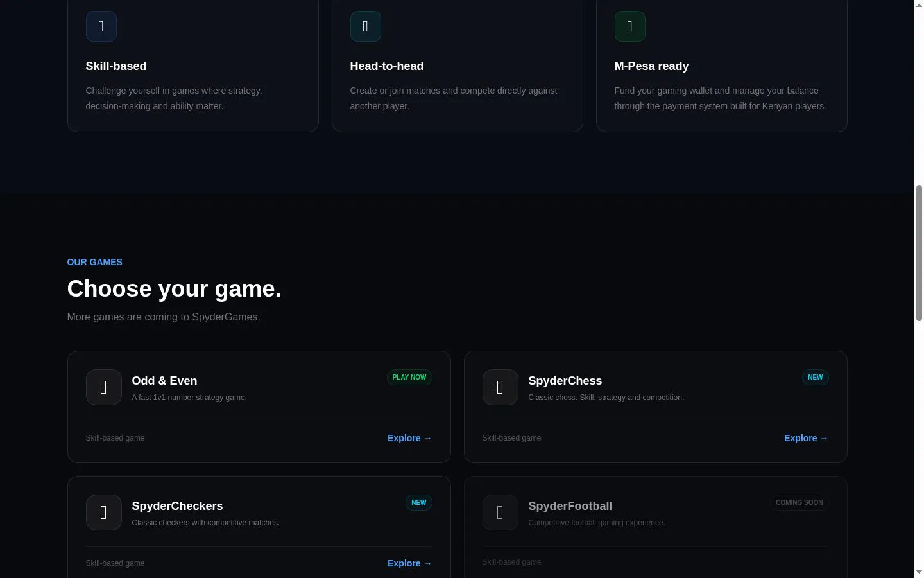Click 'Classic chess. Skill, strategy and competition.' text
The height and width of the screenshot is (578, 924).
click(606, 398)
